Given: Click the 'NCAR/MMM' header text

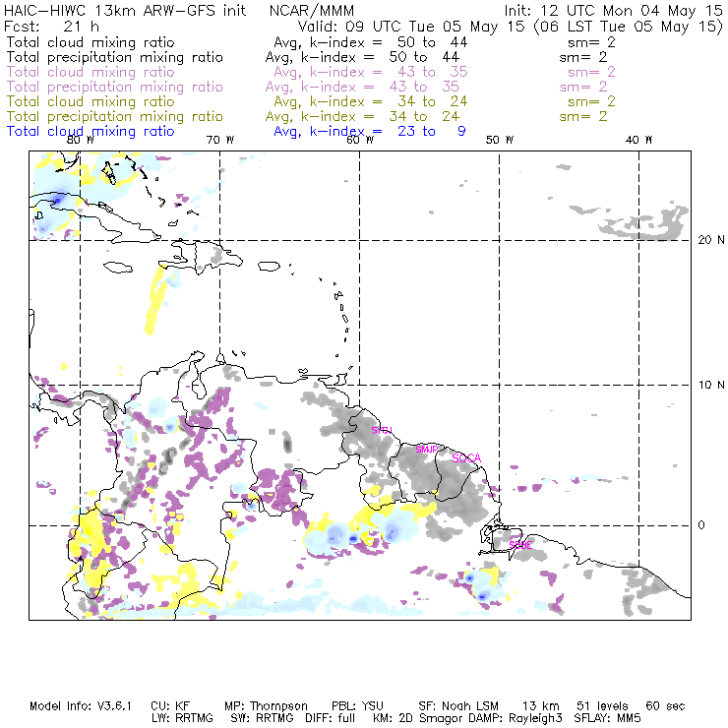Looking at the screenshot, I should [x=312, y=11].
